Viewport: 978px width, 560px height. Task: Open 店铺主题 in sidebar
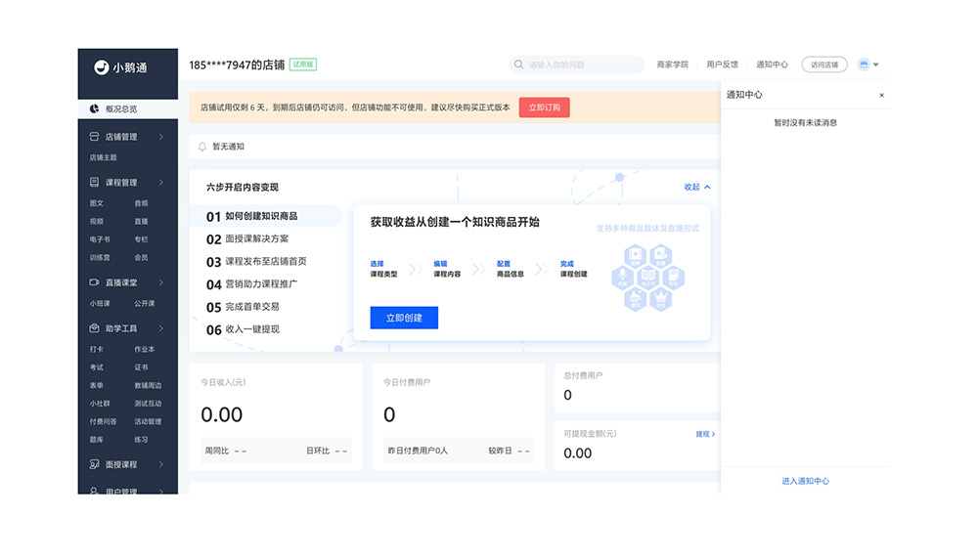coord(103,157)
